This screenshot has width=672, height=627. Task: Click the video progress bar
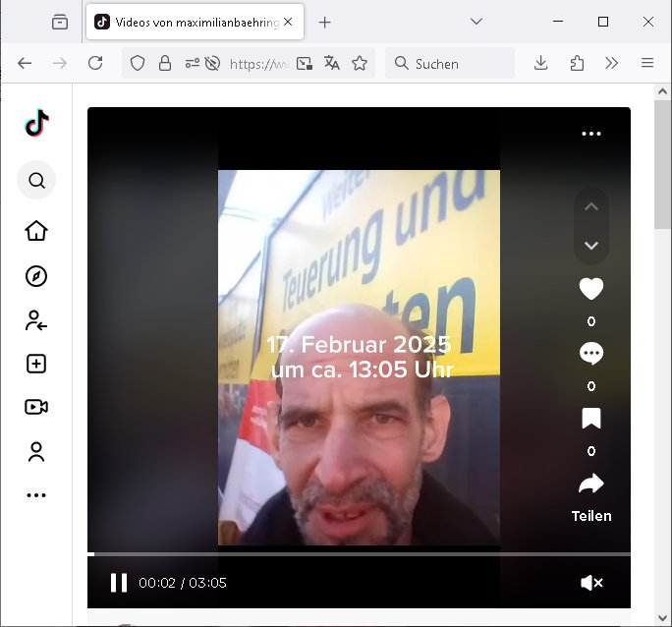(359, 554)
